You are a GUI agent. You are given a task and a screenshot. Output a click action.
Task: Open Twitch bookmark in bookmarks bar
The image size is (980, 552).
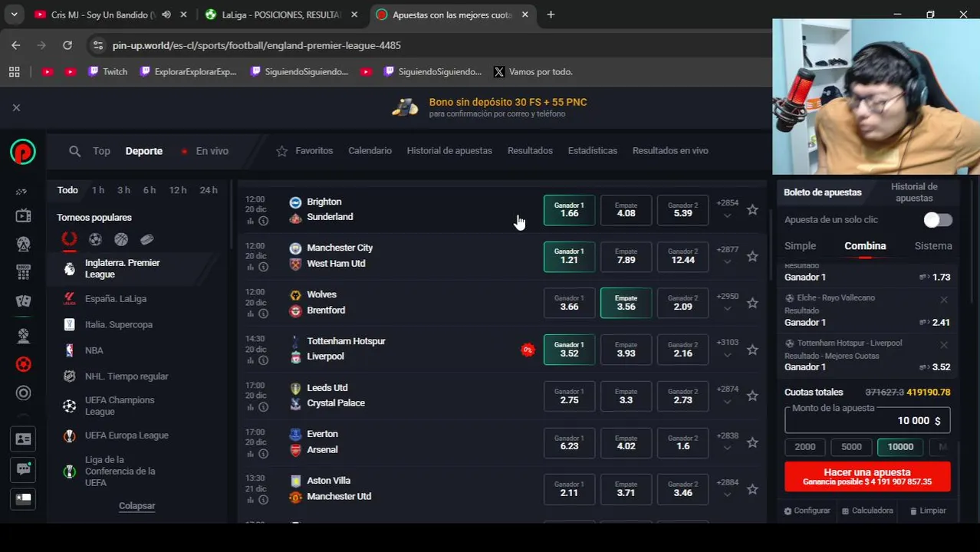pyautogui.click(x=107, y=71)
